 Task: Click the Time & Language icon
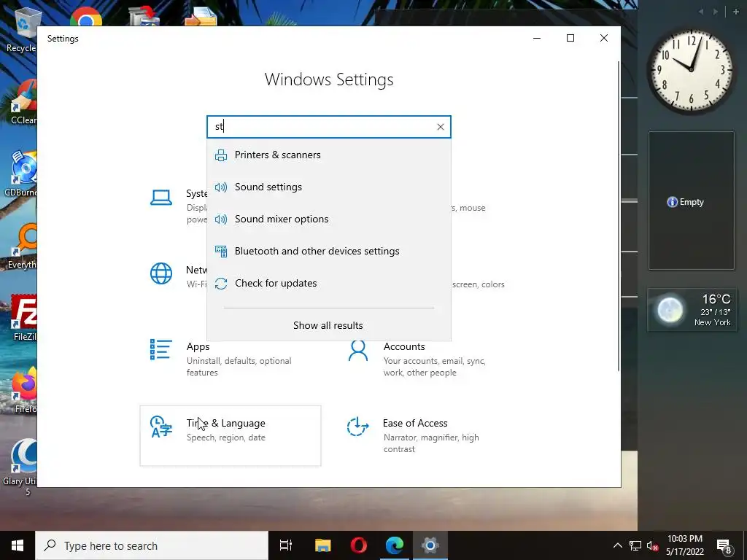pos(160,427)
